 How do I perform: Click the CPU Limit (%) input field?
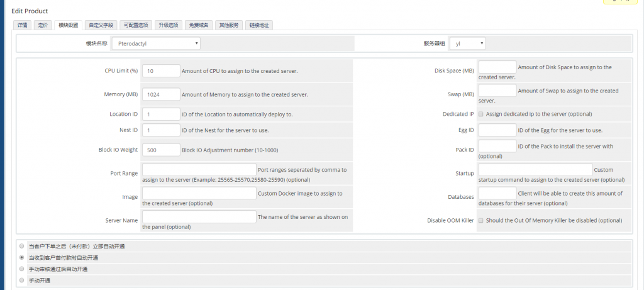[x=161, y=71]
